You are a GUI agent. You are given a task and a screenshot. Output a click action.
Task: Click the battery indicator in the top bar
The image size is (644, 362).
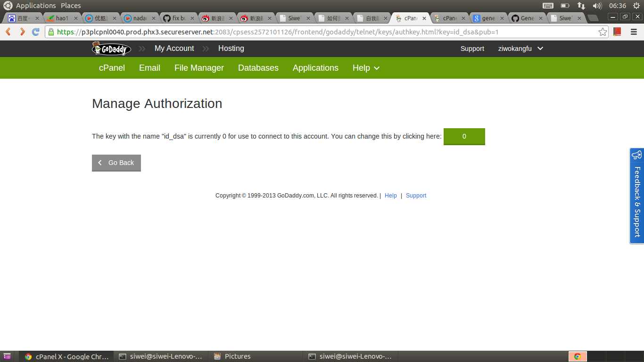click(564, 6)
